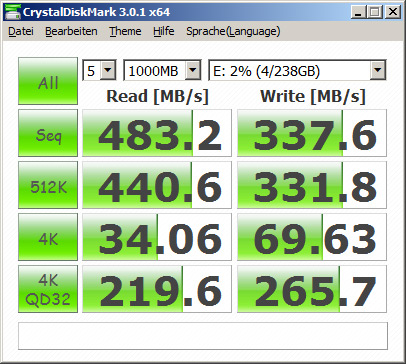
Task: Run the 4K QD32 benchmark
Action: coord(48,289)
